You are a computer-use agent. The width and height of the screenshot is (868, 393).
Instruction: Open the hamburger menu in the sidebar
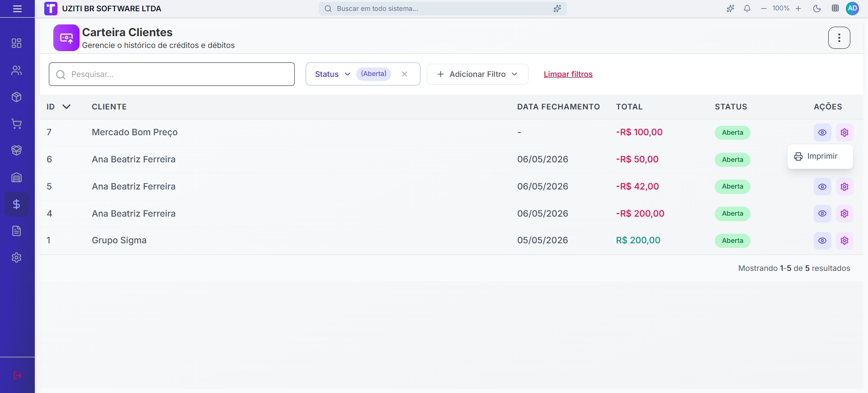click(17, 9)
